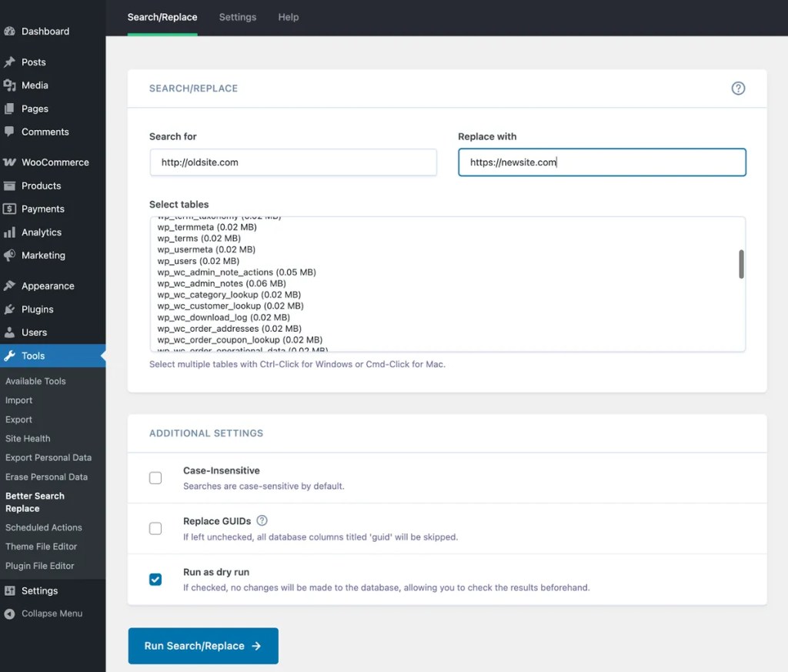
Task: Open Posts in sidebar menu
Action: 34,62
